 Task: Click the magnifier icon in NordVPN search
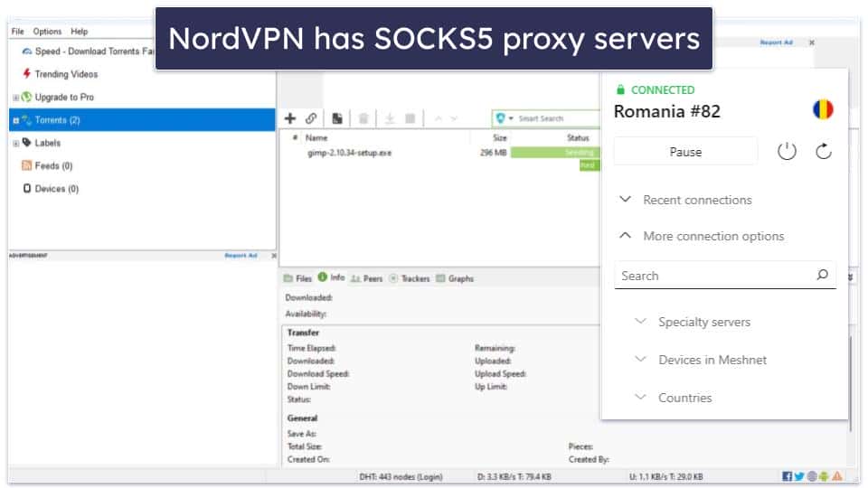point(823,275)
